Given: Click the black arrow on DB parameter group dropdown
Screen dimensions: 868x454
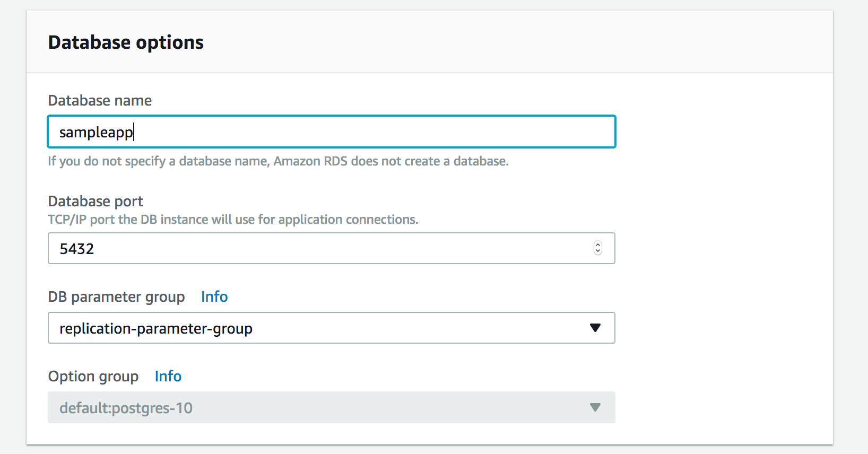Looking at the screenshot, I should tap(595, 328).
